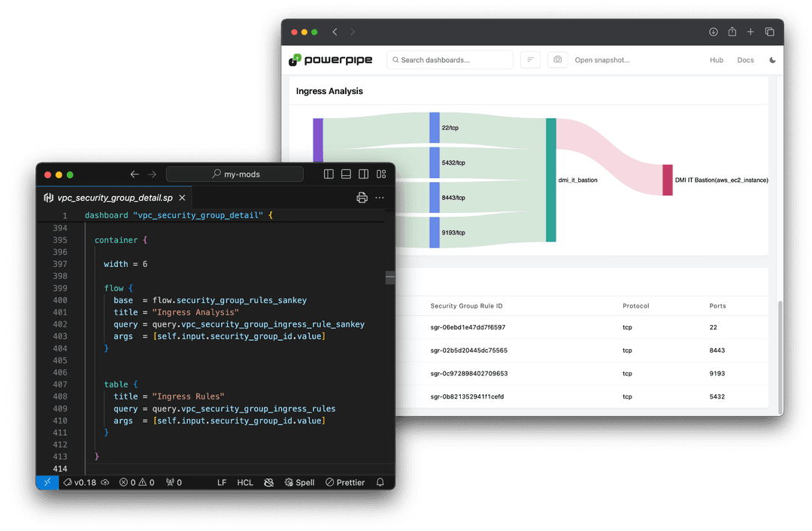Change the line ending from LF

click(221, 482)
